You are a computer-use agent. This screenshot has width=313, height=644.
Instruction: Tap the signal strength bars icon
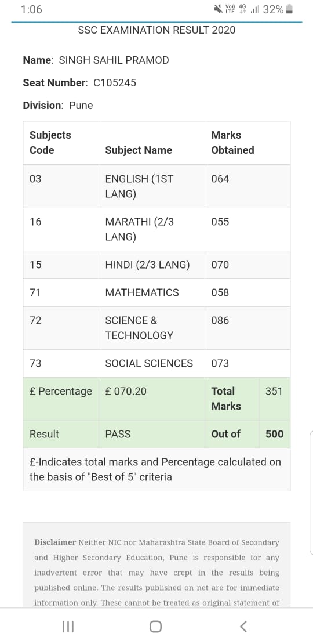(x=254, y=9)
